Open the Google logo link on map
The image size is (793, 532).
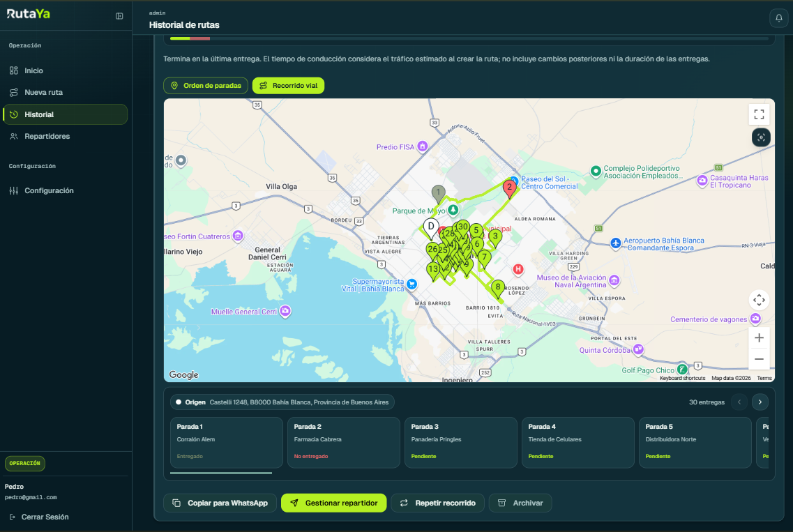point(183,374)
